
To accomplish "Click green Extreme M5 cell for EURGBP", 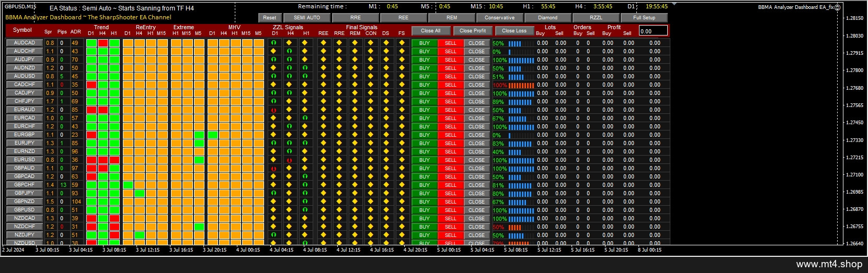I will click(x=199, y=135).
